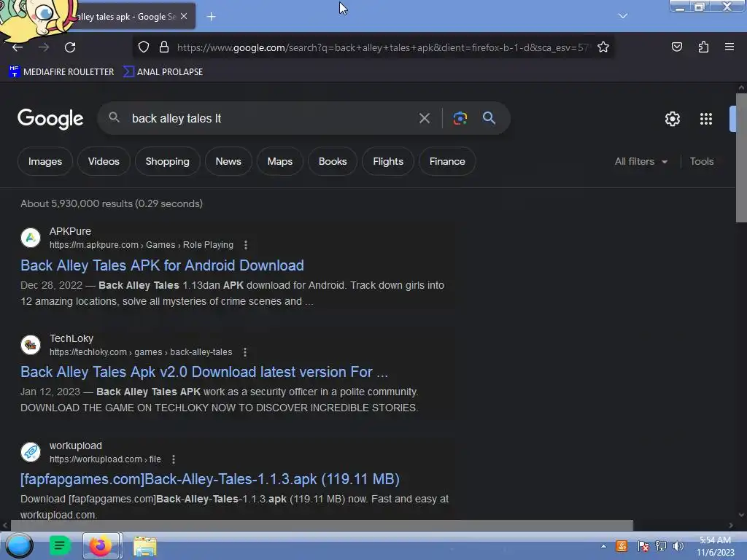Expand the All filters dropdown
747x560 pixels.
640,161
